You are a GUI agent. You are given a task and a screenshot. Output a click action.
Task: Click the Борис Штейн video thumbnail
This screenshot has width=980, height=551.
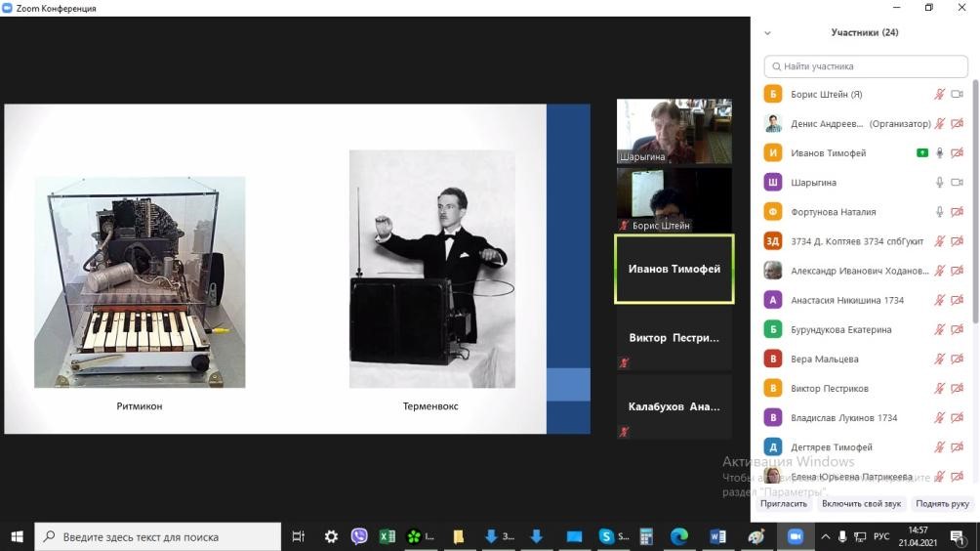[674, 200]
